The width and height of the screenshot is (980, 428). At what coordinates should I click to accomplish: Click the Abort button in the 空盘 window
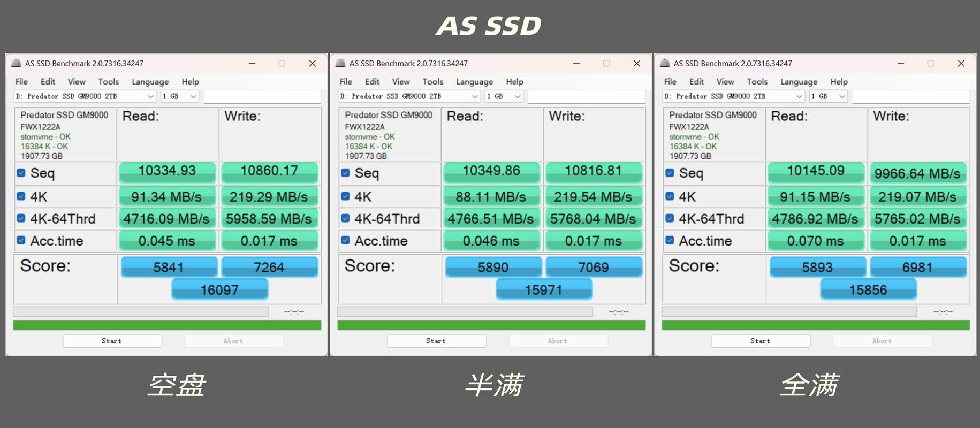[x=234, y=341]
